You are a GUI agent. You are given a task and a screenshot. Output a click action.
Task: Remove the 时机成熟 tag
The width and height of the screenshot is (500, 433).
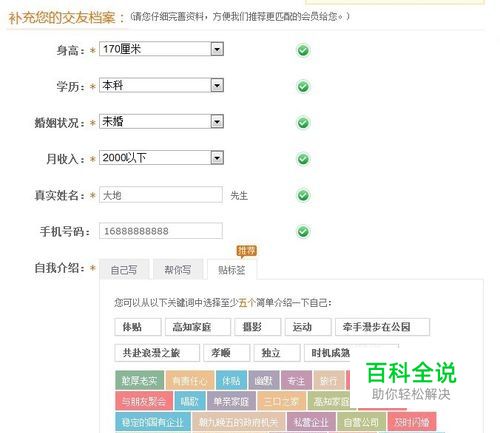coord(327,353)
